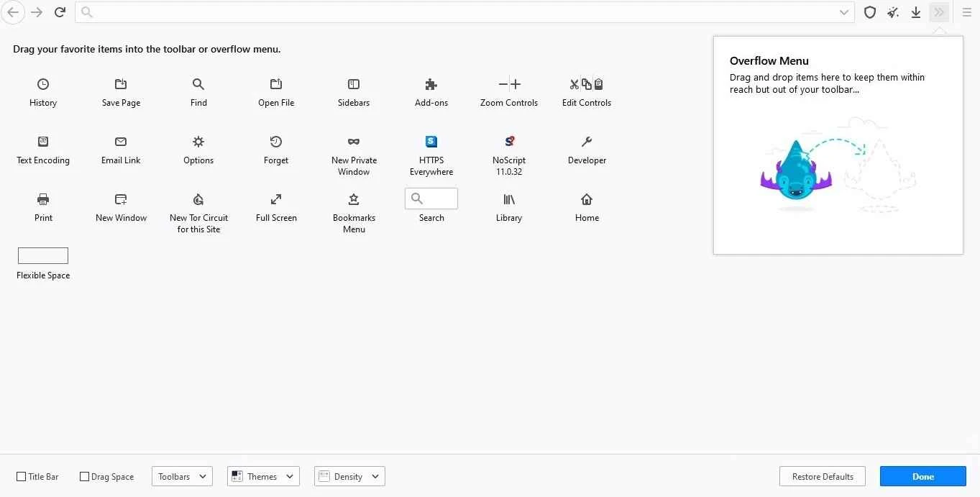Click the Find magnifier icon
Viewport: 980px width, 497px height.
[x=198, y=84]
